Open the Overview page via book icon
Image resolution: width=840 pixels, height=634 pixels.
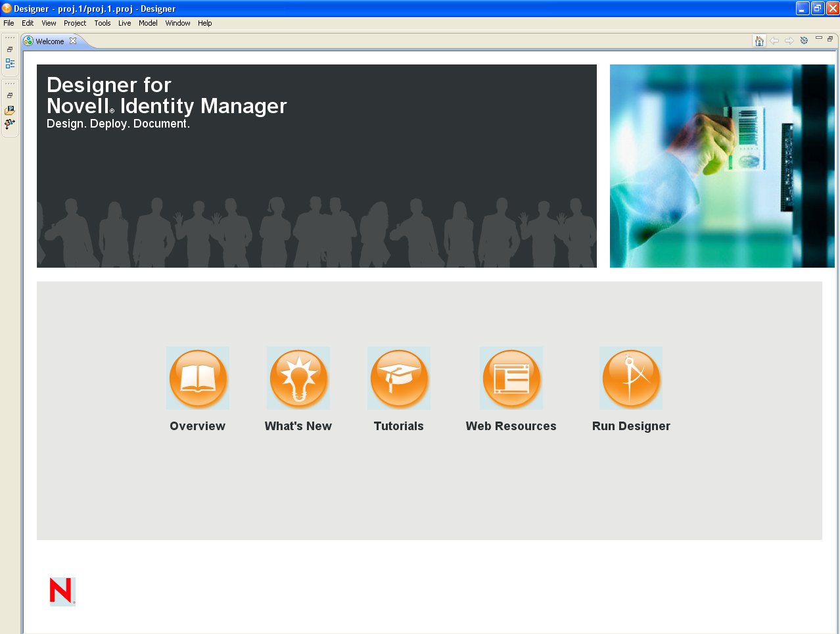198,379
